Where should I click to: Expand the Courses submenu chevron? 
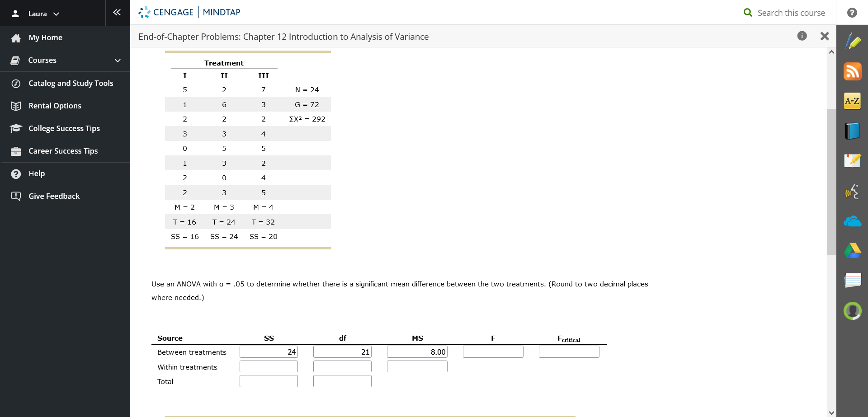click(x=118, y=61)
